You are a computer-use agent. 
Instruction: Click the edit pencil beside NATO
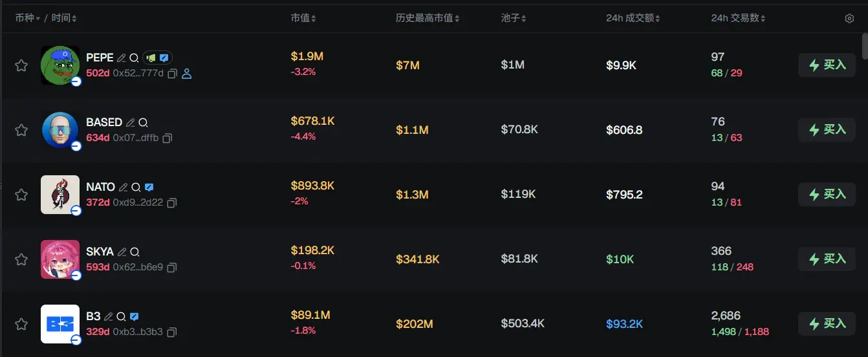[x=123, y=187]
